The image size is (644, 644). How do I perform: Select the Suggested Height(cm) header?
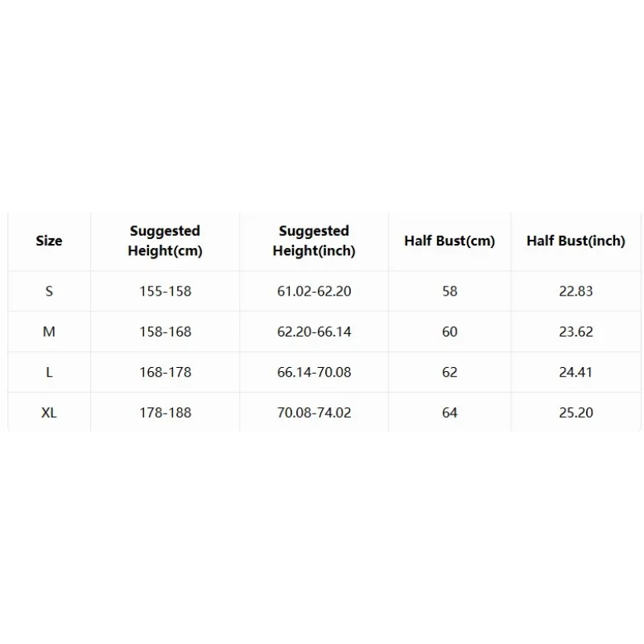(165, 241)
